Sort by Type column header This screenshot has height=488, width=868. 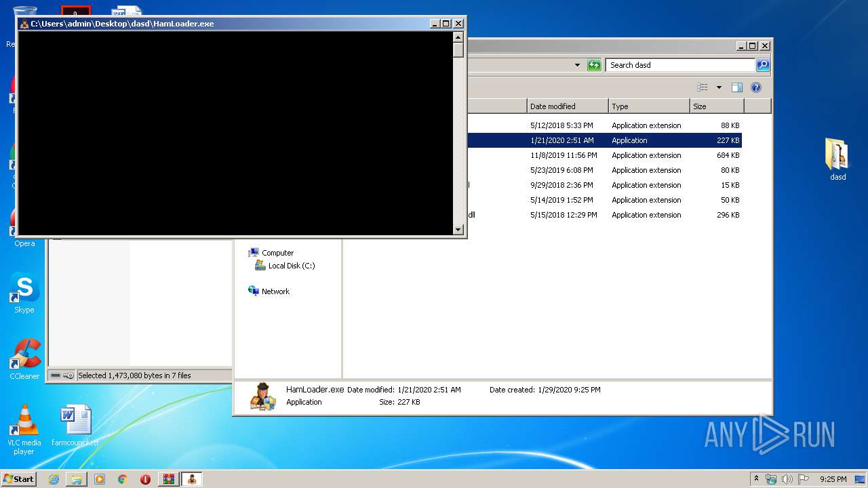(x=649, y=106)
